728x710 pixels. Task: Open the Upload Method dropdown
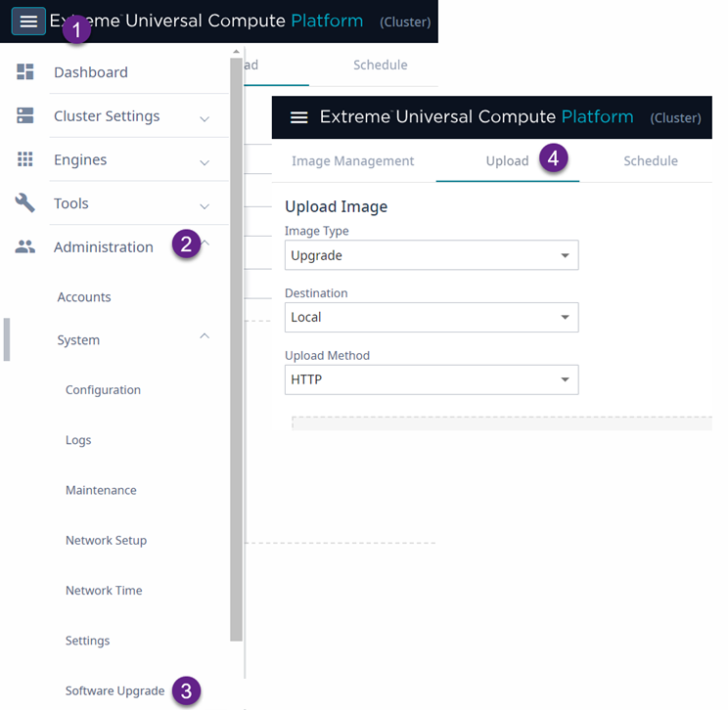tap(432, 379)
